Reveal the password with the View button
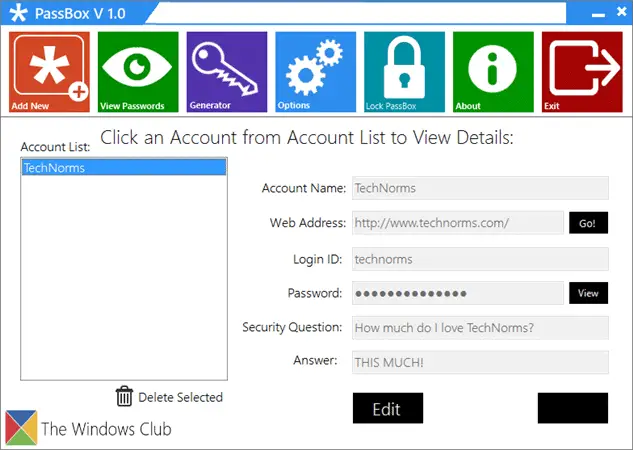Screen dimensions: 633x450 tap(589, 293)
